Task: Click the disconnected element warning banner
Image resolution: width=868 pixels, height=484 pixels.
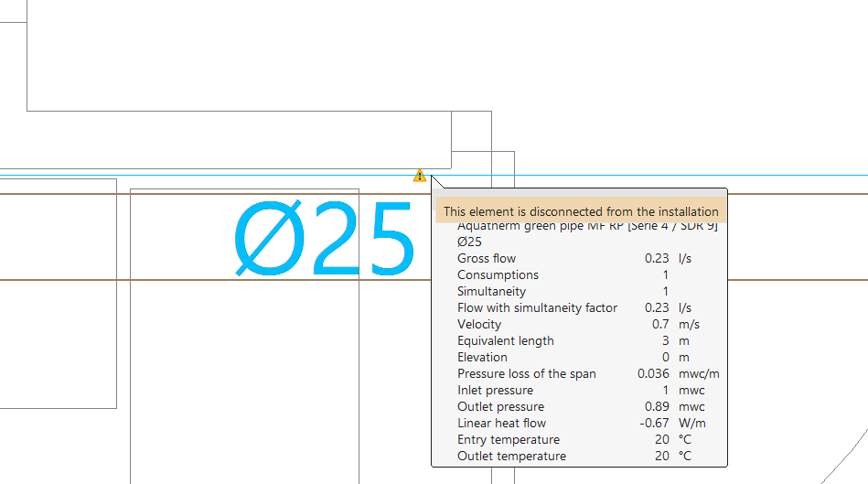Action: coord(580,211)
